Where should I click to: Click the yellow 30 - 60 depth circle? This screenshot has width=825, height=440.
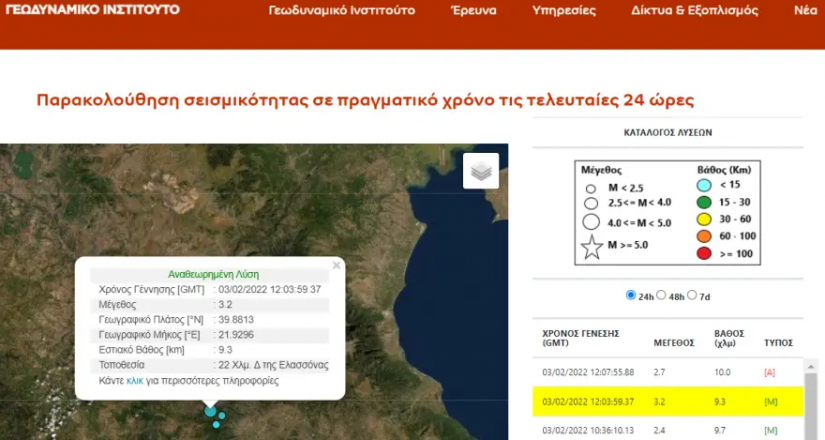(x=704, y=219)
